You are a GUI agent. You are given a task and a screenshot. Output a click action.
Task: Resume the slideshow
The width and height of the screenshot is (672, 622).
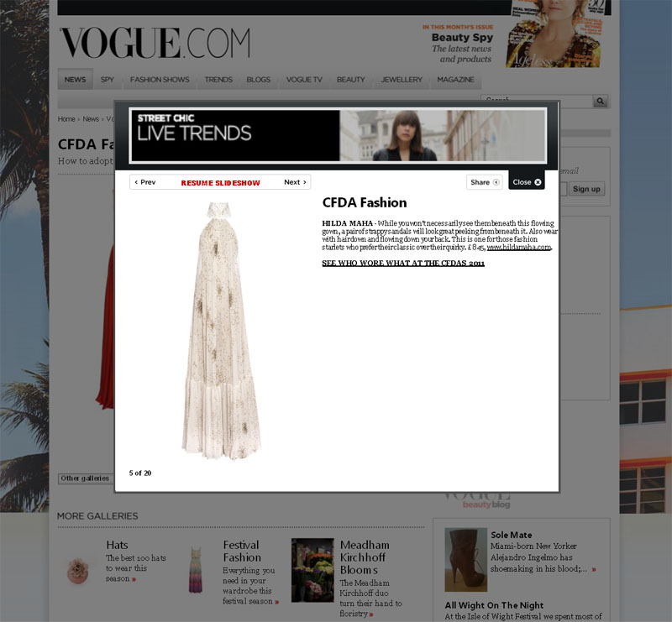pos(220,183)
